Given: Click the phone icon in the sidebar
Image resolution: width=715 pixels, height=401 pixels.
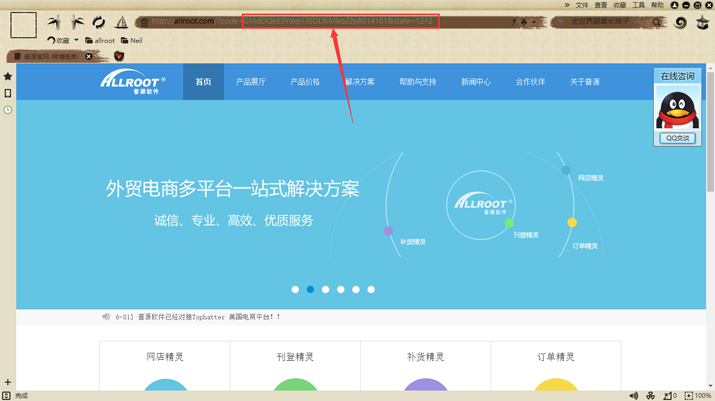Looking at the screenshot, I should tap(8, 93).
